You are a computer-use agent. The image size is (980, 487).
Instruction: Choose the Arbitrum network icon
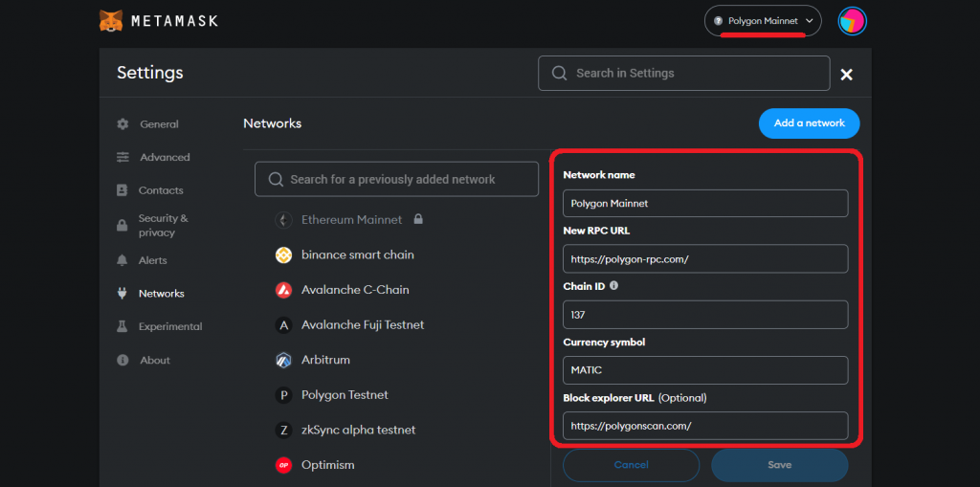tap(283, 360)
